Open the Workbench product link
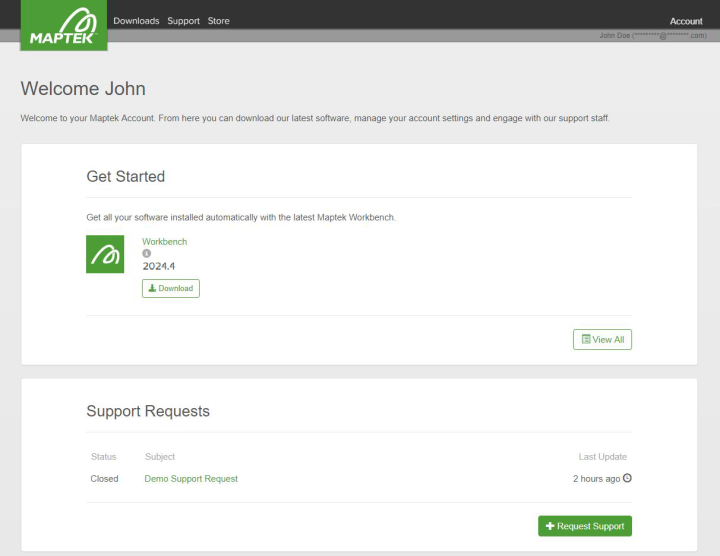Screen dimensions: 720x556 [x=164, y=241]
